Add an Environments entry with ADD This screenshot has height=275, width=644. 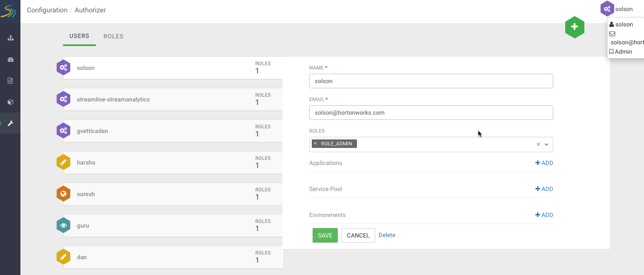coord(544,215)
